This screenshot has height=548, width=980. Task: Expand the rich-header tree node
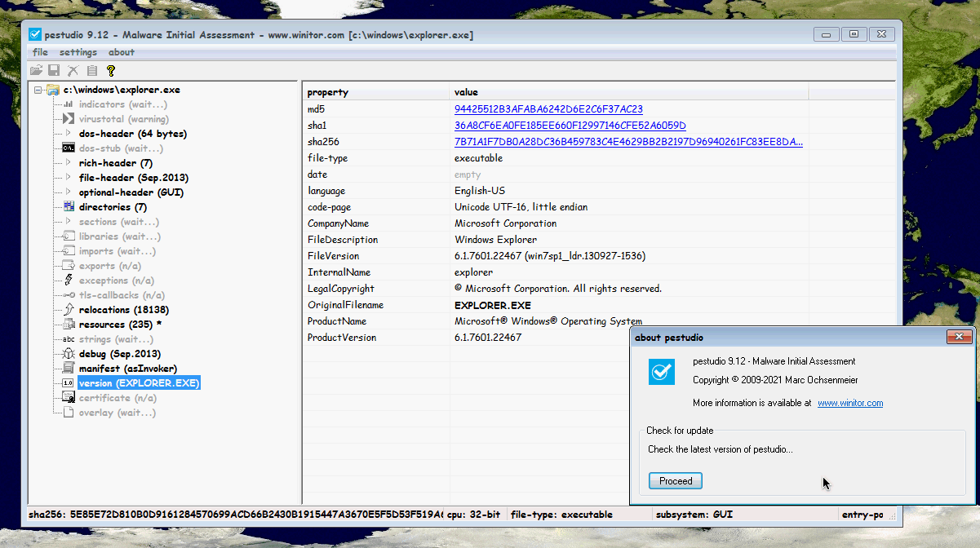pyautogui.click(x=69, y=163)
